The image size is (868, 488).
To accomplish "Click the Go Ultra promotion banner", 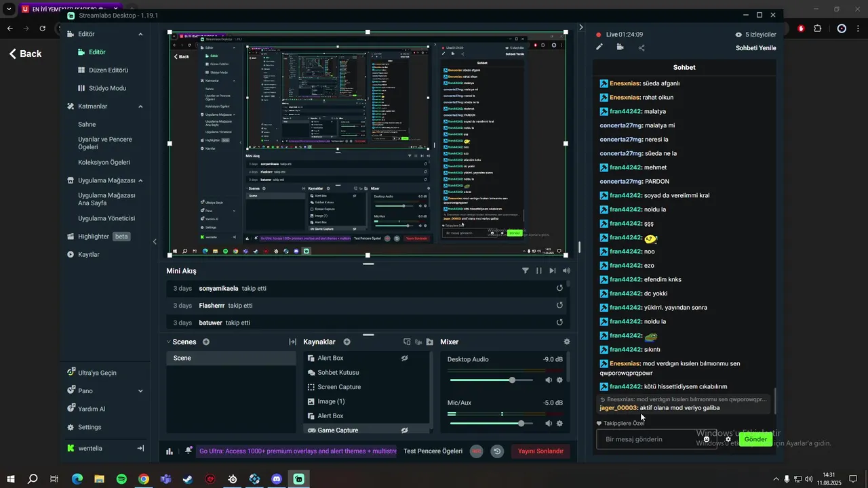I will point(298,451).
